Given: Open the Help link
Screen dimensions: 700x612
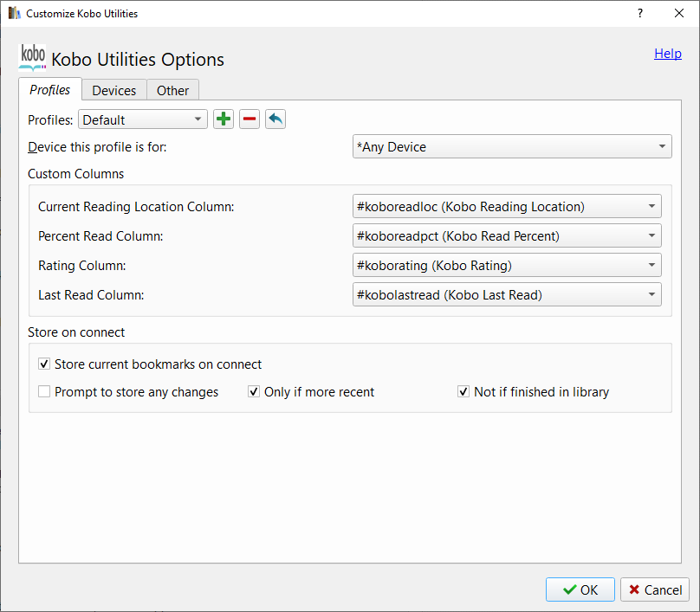Looking at the screenshot, I should (x=667, y=54).
